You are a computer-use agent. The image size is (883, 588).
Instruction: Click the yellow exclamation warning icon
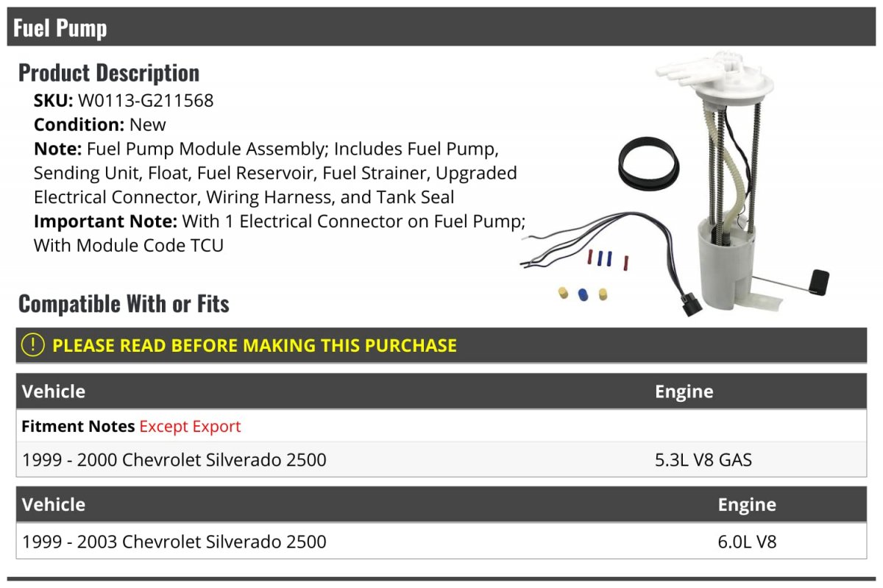pyautogui.click(x=32, y=345)
